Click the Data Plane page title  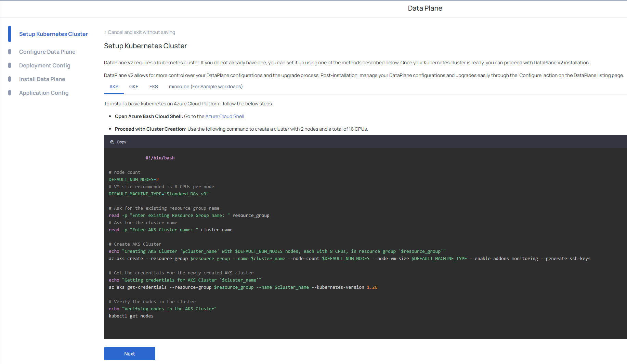tap(425, 8)
